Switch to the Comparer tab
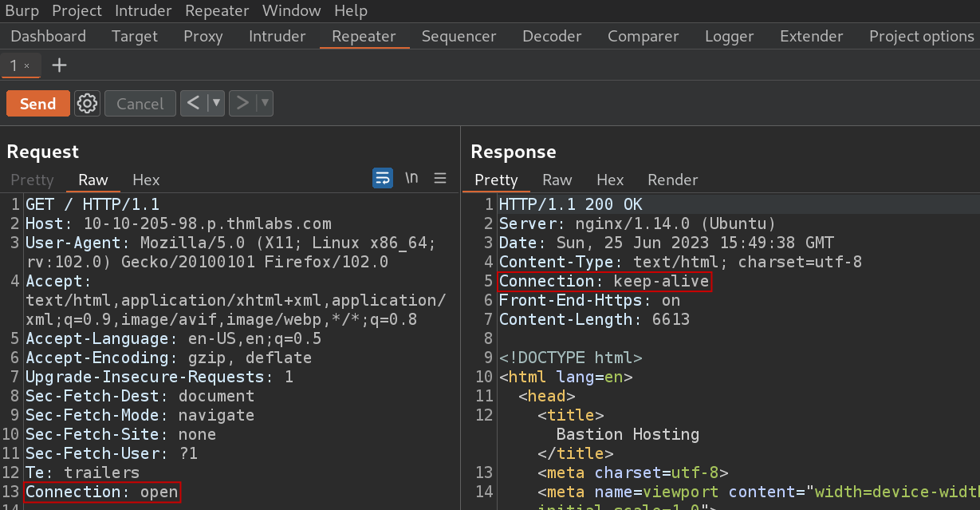 coord(643,36)
